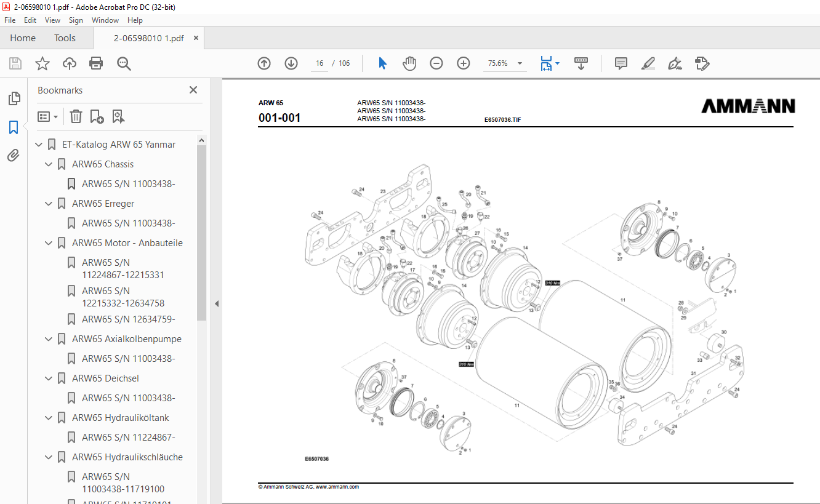Viewport: 820px width, 504px height.
Task: Open bookmark ARW65 S/N 12215332-12634758
Action: [123, 297]
